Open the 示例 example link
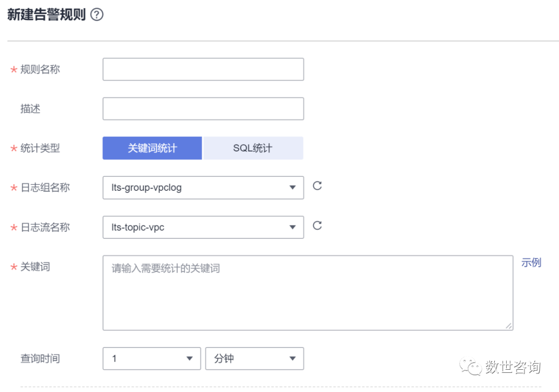The height and width of the screenshot is (392, 559). pyautogui.click(x=531, y=263)
